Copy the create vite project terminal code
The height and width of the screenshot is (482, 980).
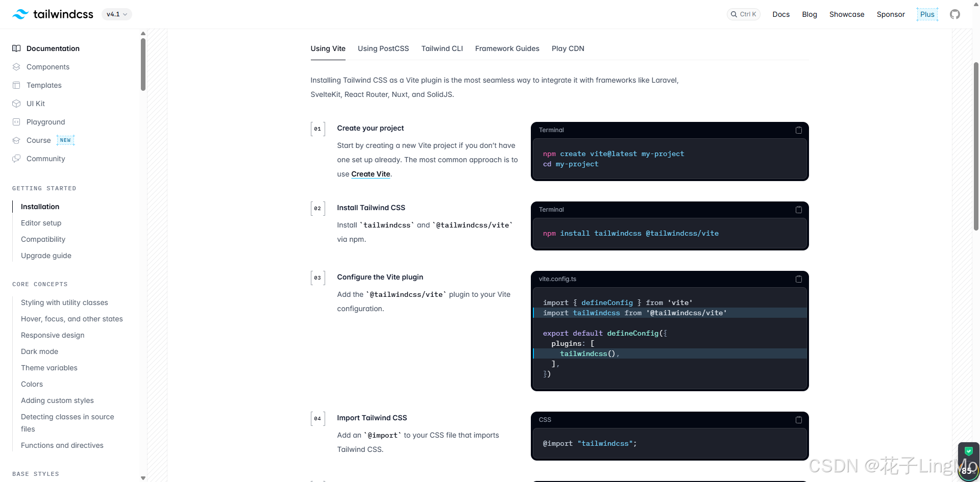798,130
